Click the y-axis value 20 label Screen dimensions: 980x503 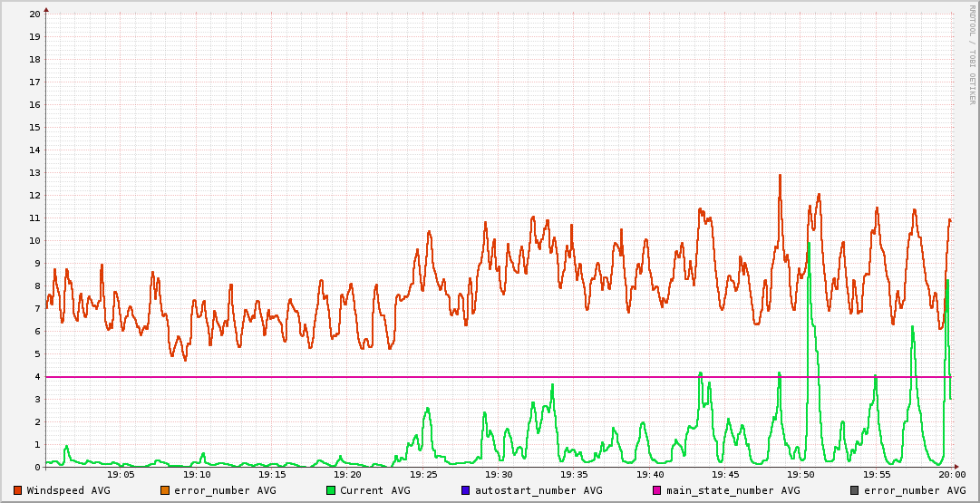(x=34, y=15)
